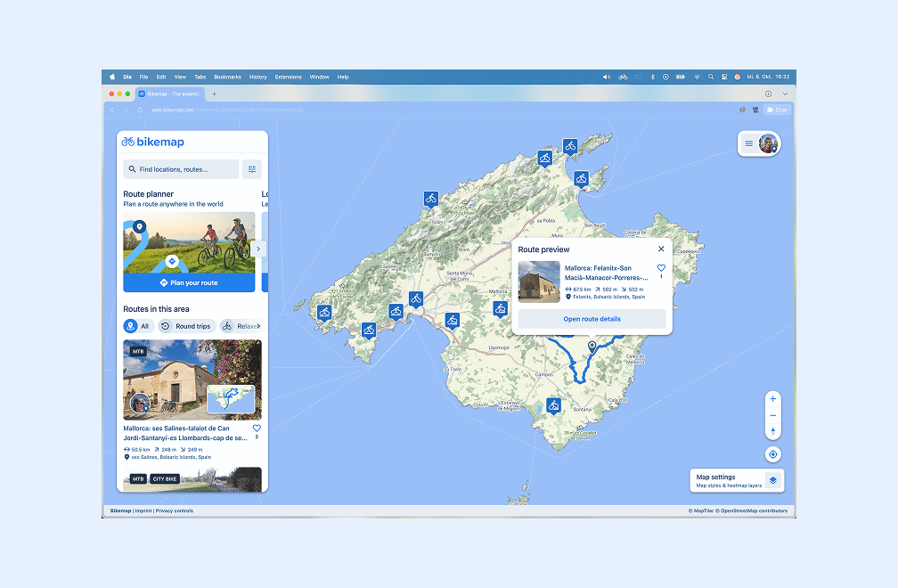898x588 pixels.
Task: Click the zoom in plus button
Action: [773, 399]
